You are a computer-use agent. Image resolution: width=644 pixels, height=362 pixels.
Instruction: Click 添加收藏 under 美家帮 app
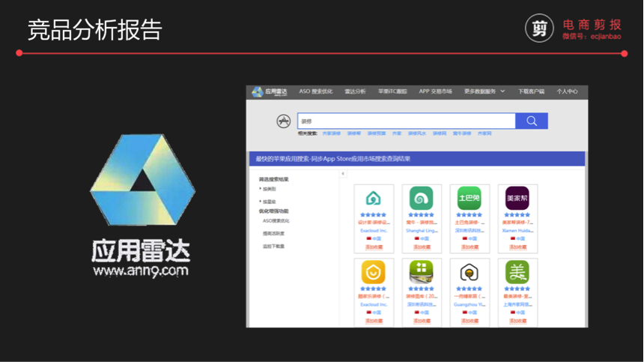pos(517,247)
